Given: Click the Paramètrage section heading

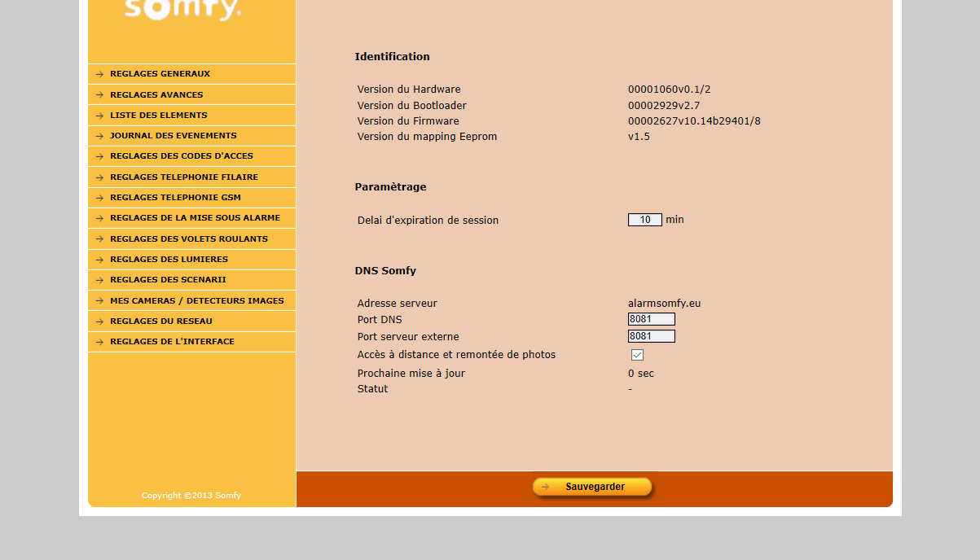Looking at the screenshot, I should [390, 187].
